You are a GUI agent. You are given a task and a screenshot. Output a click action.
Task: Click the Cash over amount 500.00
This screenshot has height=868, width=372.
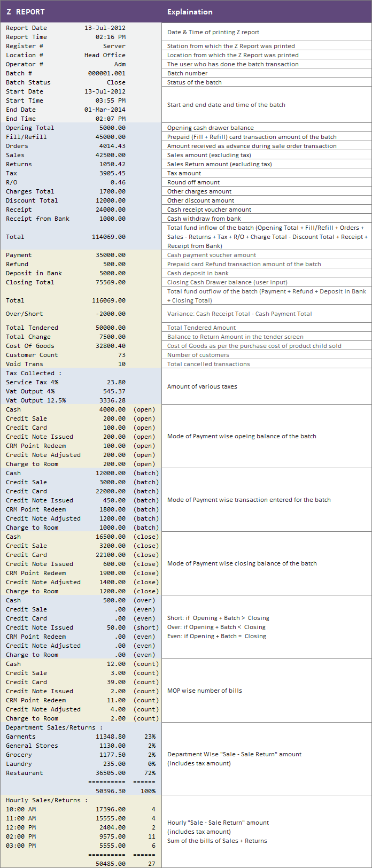(114, 600)
